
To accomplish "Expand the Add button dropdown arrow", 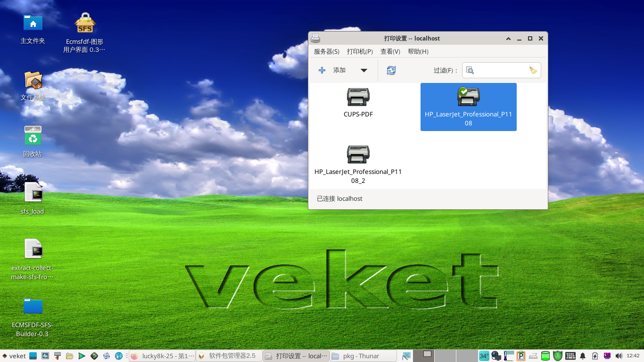I will pos(364,70).
